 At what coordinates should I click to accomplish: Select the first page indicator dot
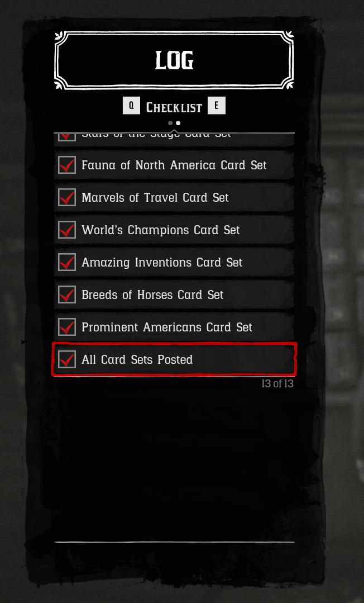(170, 123)
